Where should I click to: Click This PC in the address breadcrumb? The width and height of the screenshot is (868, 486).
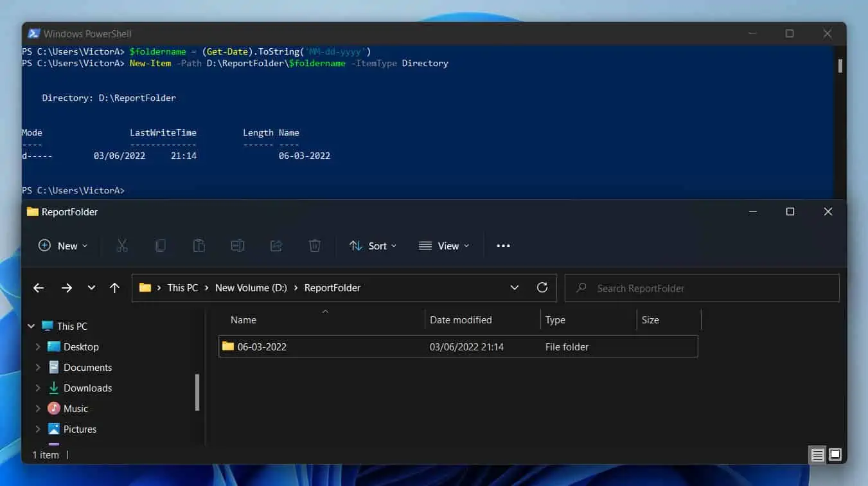click(x=182, y=288)
